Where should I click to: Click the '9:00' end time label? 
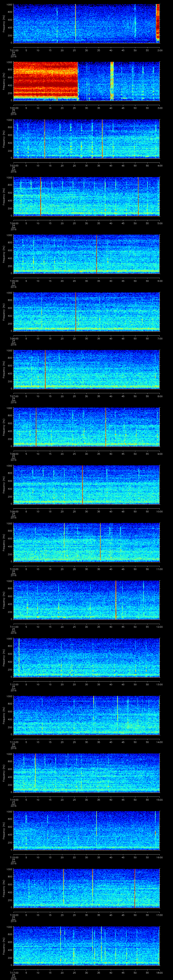click(160, 454)
